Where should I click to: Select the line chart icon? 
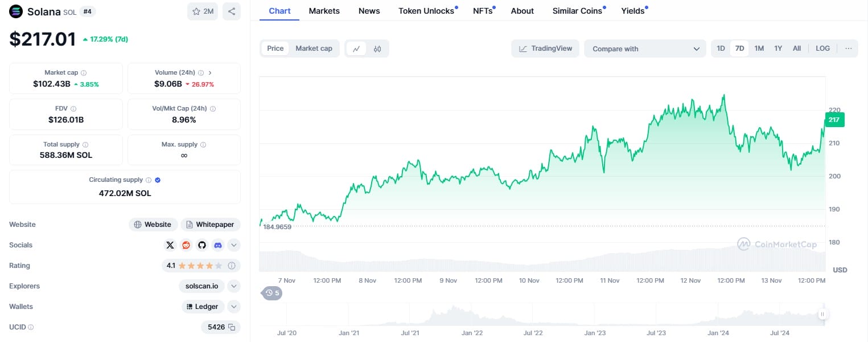[356, 48]
